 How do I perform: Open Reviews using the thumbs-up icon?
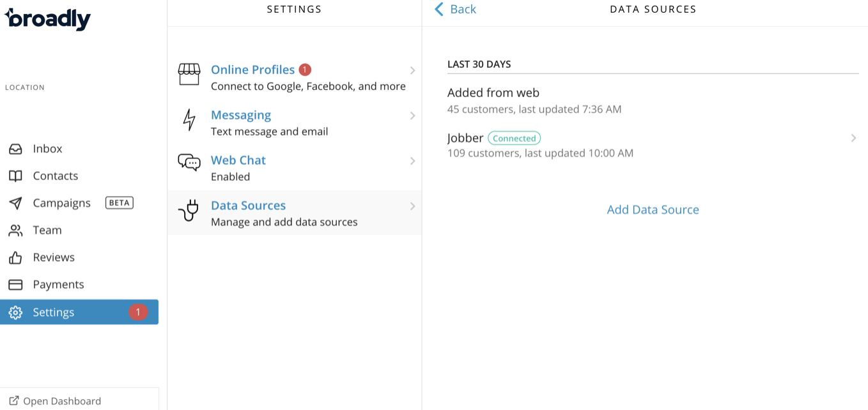(x=15, y=257)
